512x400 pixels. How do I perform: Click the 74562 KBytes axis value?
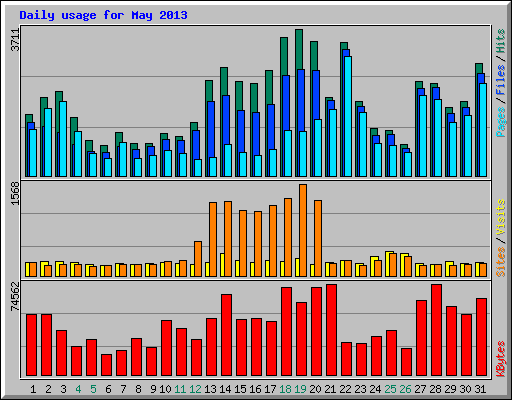tap(15, 296)
